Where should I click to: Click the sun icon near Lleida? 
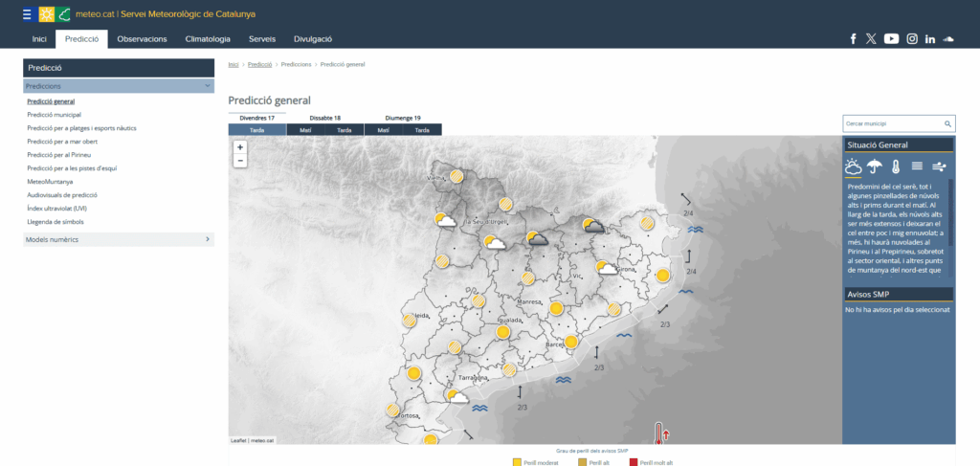click(x=410, y=321)
